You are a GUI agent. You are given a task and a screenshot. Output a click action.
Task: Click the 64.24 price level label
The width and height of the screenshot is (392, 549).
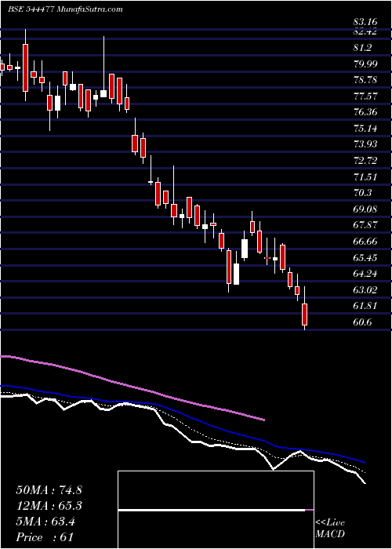pos(365,274)
